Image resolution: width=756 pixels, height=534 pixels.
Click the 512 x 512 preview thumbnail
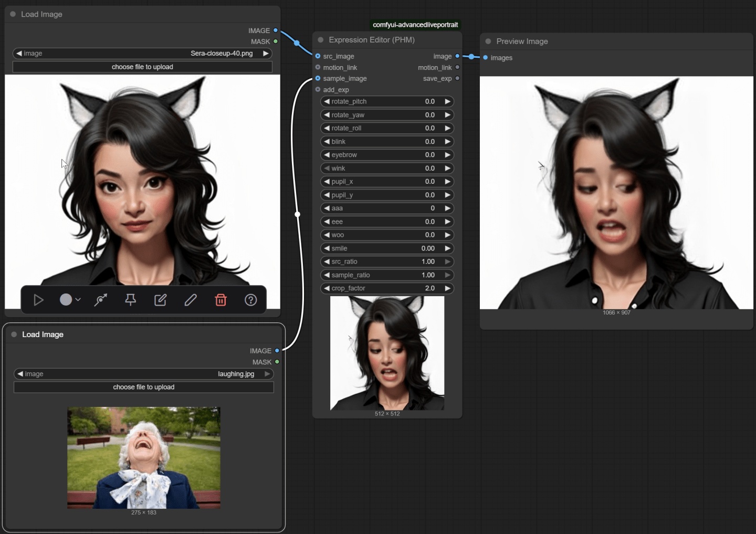(x=387, y=353)
